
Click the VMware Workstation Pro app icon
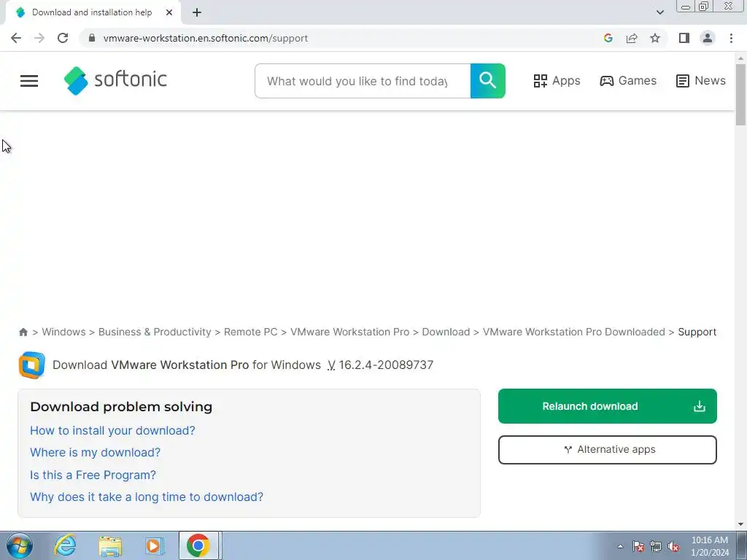pos(32,365)
